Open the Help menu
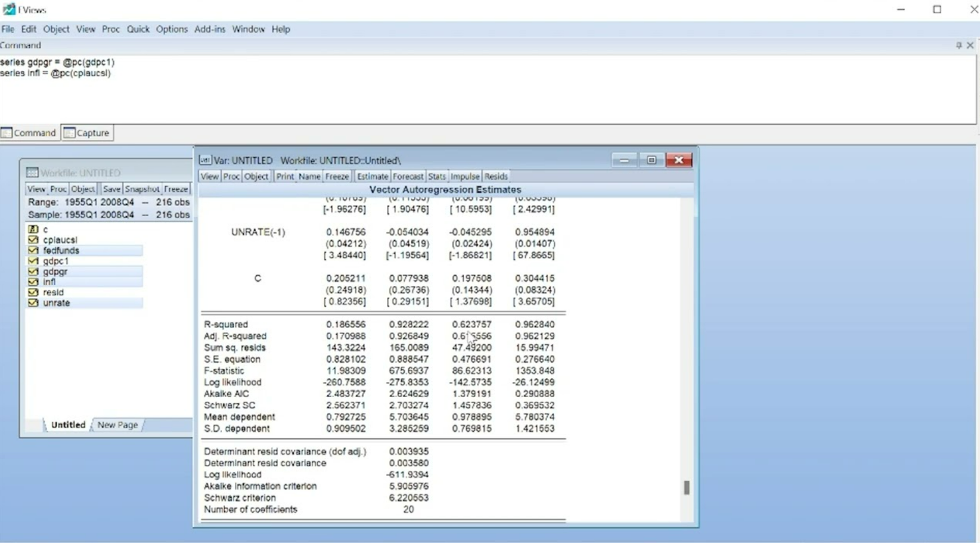The width and height of the screenshot is (980, 543). pyautogui.click(x=281, y=29)
